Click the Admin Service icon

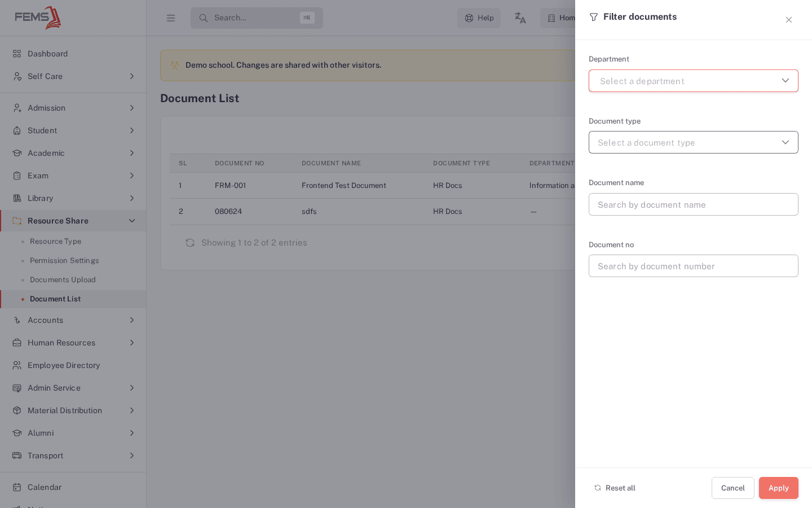(x=17, y=388)
